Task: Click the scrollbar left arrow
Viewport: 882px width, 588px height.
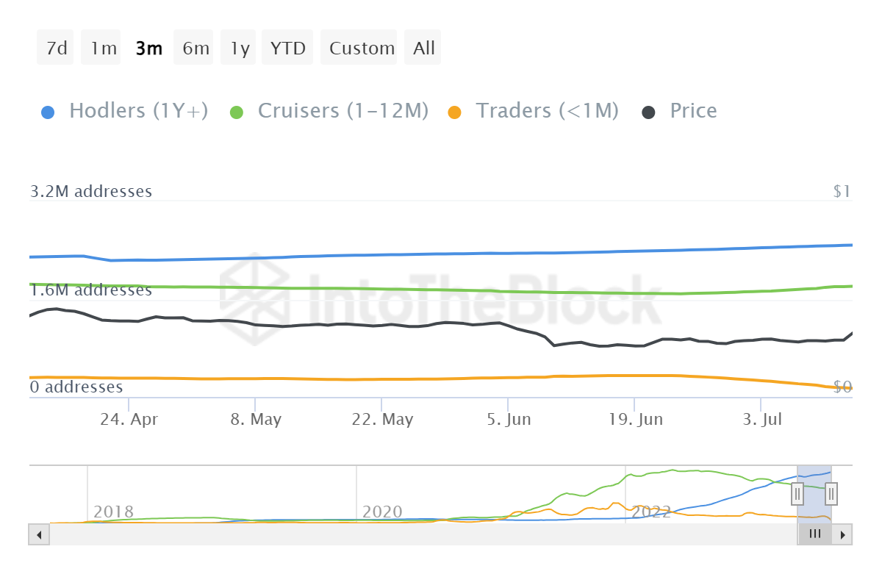Action: [39, 534]
